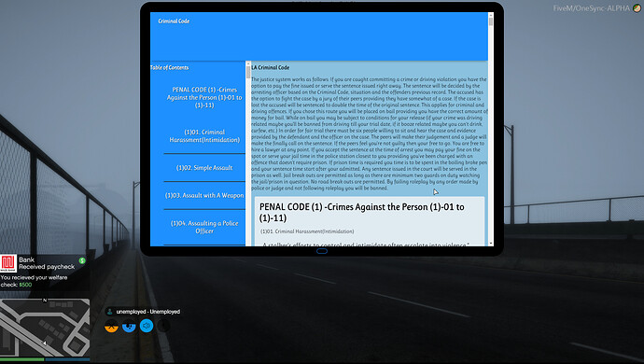Click the north N marker on minimap
Viewport: 644px width, 364px height.
tap(45, 301)
